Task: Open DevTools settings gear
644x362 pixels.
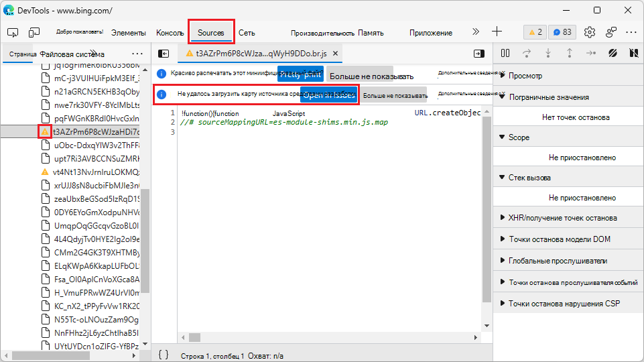Action: (589, 32)
